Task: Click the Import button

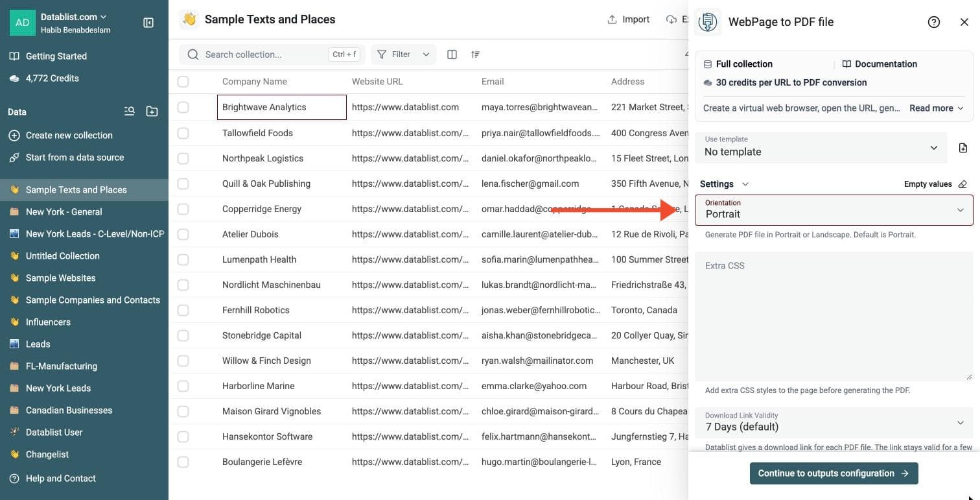Action: [628, 19]
